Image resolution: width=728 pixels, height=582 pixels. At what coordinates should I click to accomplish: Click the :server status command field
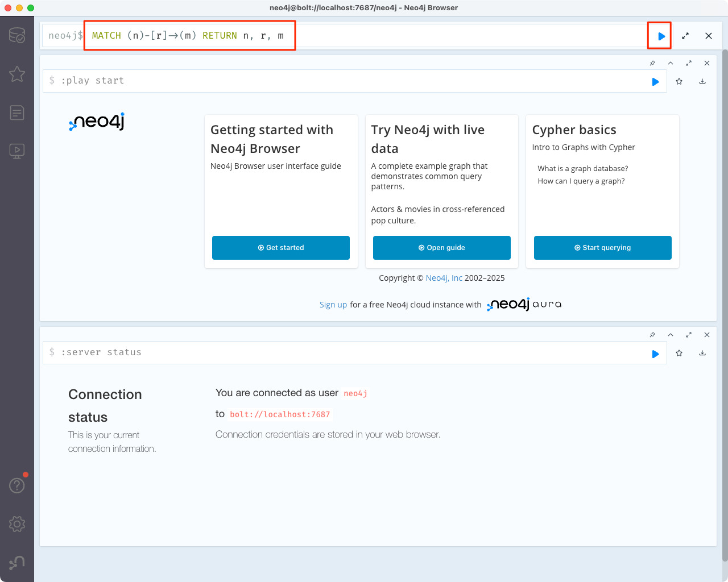[354, 352]
